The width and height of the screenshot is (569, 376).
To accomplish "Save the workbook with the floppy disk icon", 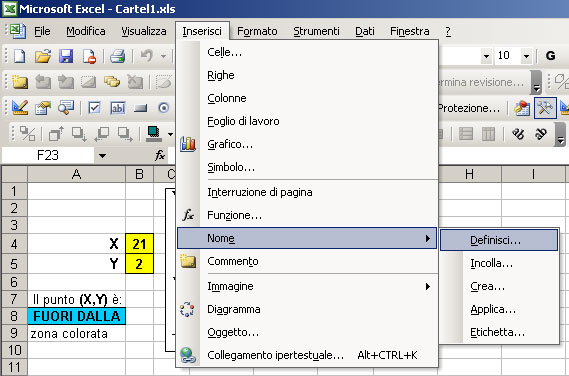I will coord(66,56).
